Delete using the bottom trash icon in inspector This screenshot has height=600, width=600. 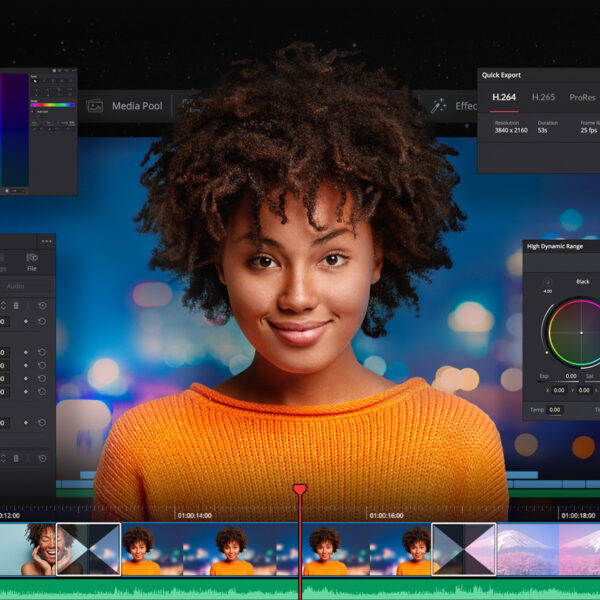point(16,458)
